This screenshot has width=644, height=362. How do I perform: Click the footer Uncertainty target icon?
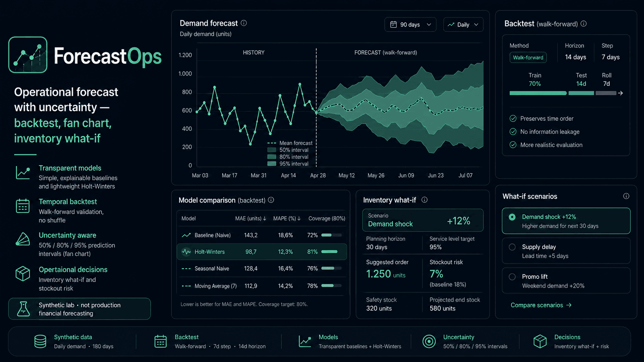tap(429, 341)
